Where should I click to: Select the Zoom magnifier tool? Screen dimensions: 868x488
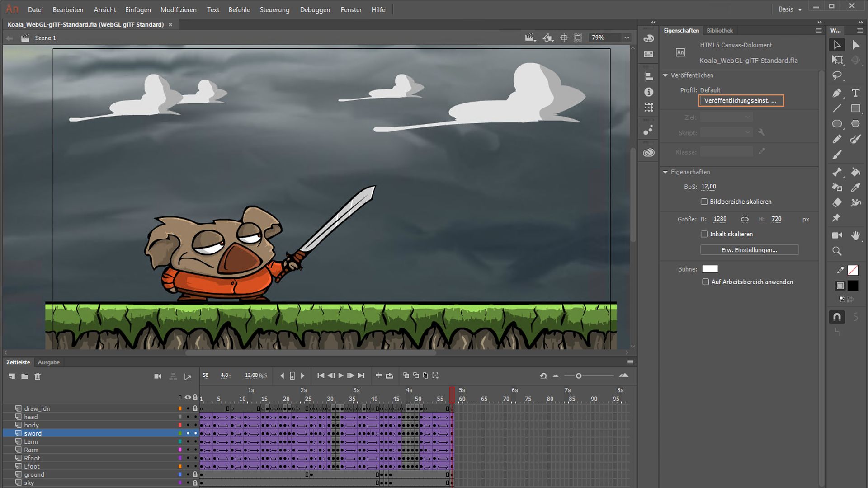click(837, 251)
